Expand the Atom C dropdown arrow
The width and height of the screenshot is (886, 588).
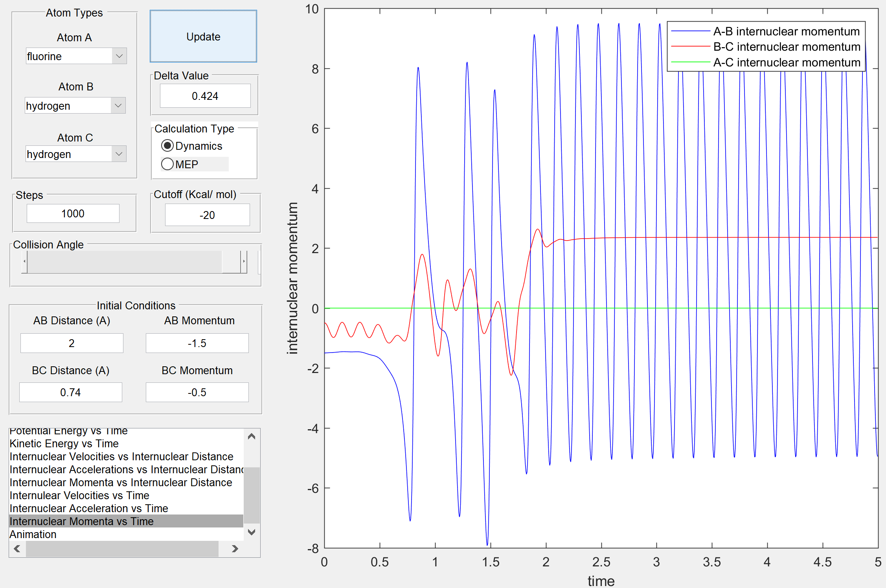click(x=119, y=154)
